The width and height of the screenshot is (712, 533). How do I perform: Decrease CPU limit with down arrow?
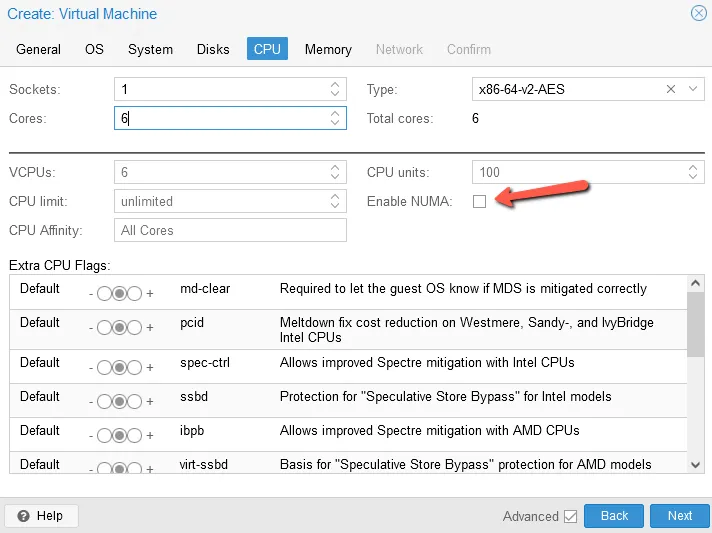click(335, 206)
